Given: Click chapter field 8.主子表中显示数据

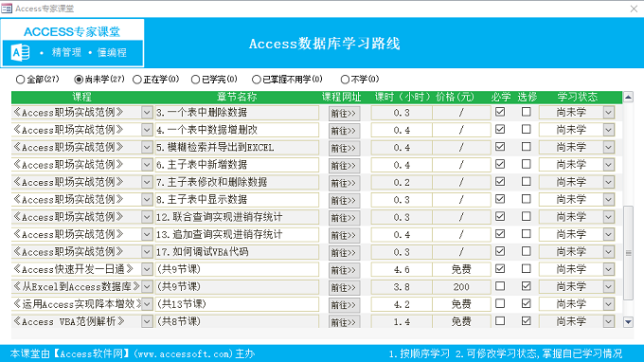Looking at the screenshot, I should click(x=237, y=199).
